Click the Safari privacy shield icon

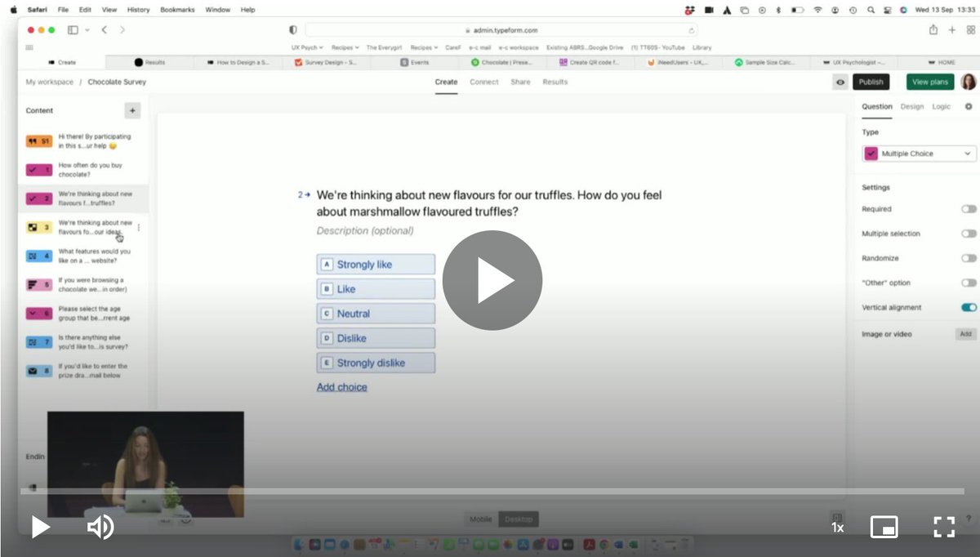[293, 29]
